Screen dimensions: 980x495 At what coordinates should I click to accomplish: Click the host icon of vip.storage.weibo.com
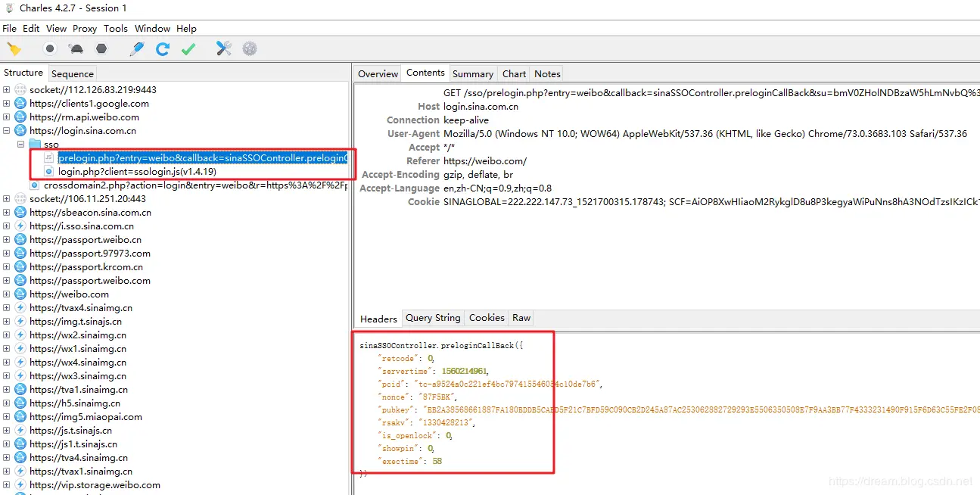tap(20, 485)
